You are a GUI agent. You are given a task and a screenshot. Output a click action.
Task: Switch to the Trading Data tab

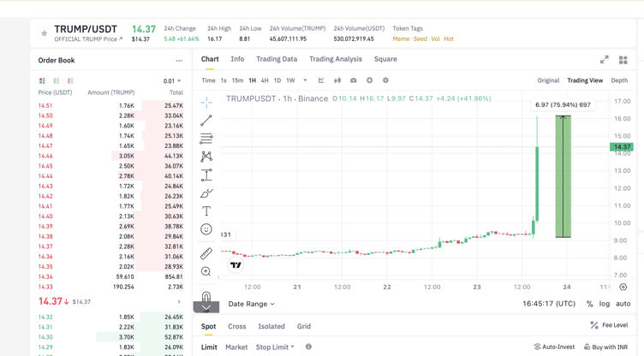pyautogui.click(x=277, y=59)
